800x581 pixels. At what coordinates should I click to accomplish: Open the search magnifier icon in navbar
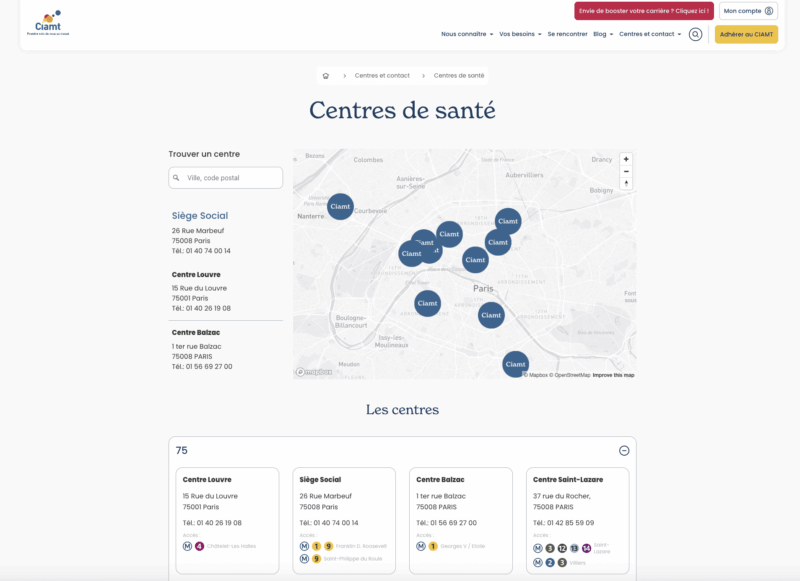click(695, 34)
